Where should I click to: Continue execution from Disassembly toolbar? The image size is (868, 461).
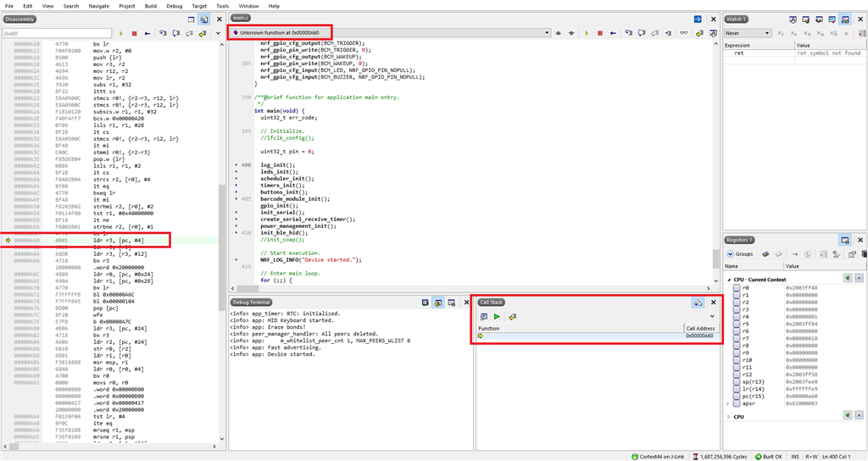(x=121, y=33)
